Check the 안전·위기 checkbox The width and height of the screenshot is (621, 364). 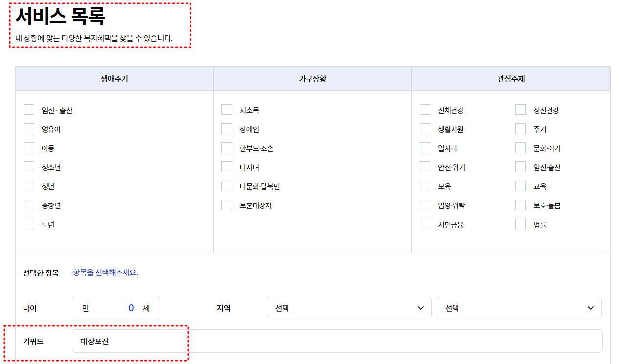(425, 167)
